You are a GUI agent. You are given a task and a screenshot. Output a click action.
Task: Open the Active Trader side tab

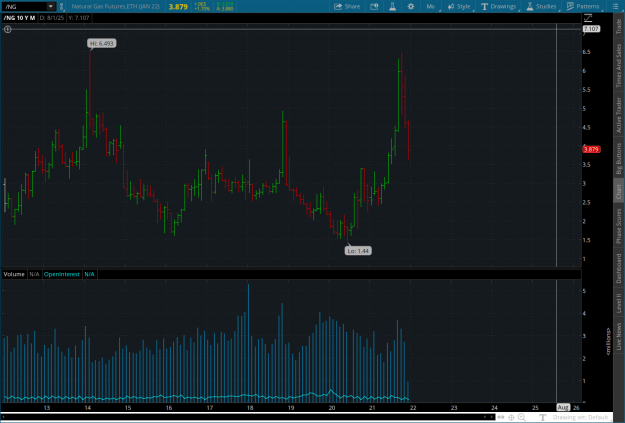coord(619,115)
